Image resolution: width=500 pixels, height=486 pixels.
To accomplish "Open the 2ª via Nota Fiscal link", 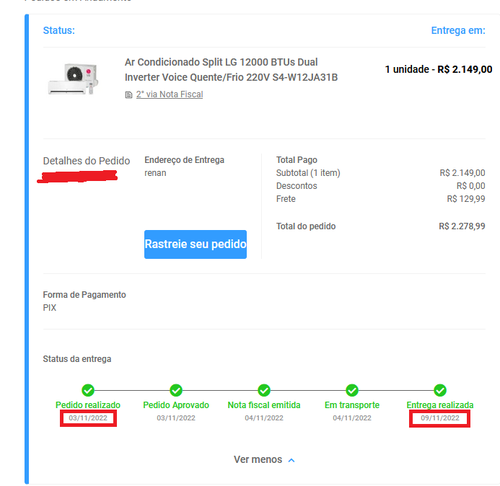I will tap(169, 95).
